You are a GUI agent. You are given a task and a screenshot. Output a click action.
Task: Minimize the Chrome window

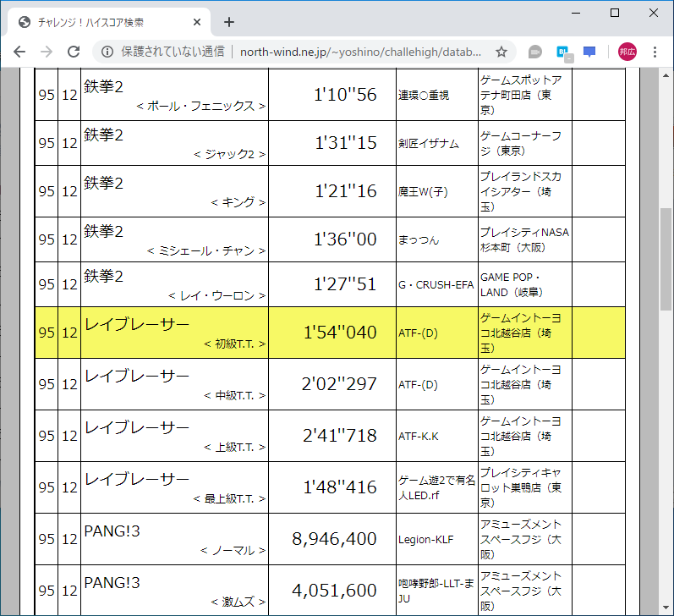576,13
